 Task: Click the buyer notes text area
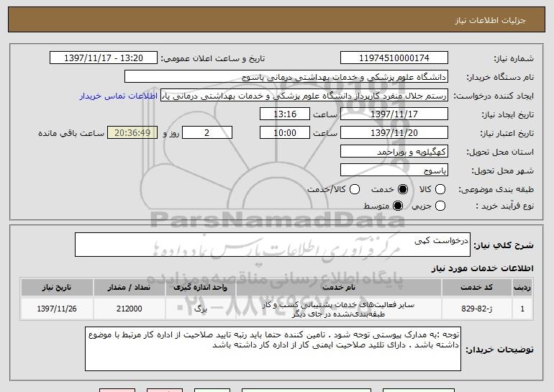[273, 349]
